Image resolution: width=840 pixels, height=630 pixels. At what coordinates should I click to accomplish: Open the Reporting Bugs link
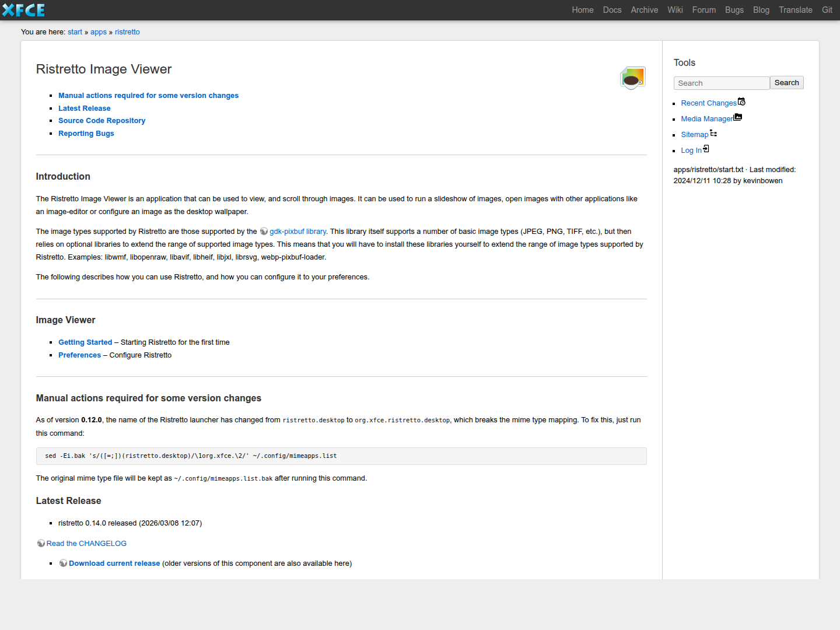tap(86, 134)
